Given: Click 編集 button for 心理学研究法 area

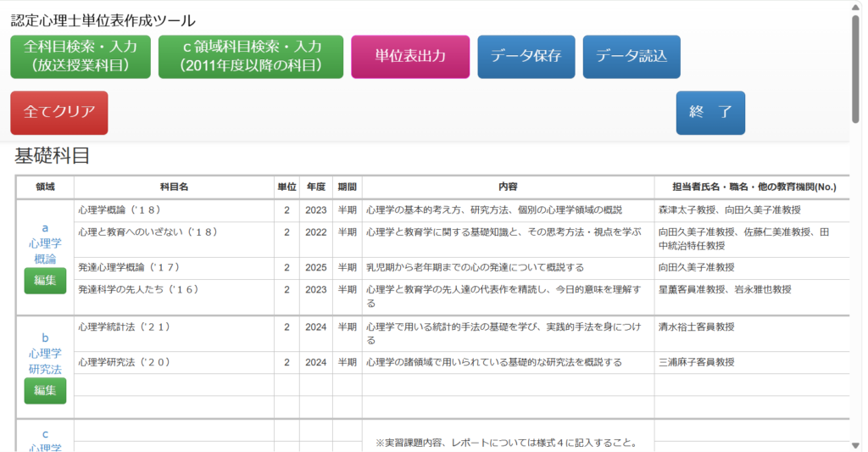Looking at the screenshot, I should [45, 390].
